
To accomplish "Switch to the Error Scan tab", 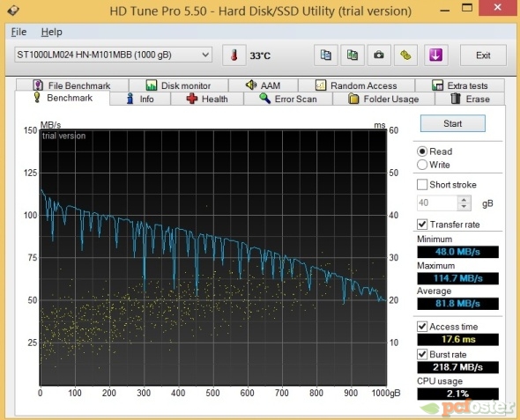I will (288, 99).
